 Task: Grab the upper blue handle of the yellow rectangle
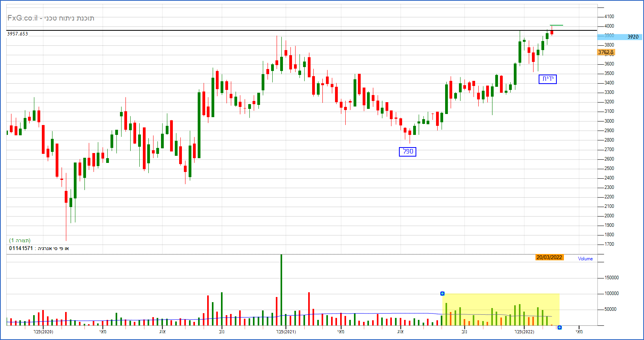tap(442, 293)
